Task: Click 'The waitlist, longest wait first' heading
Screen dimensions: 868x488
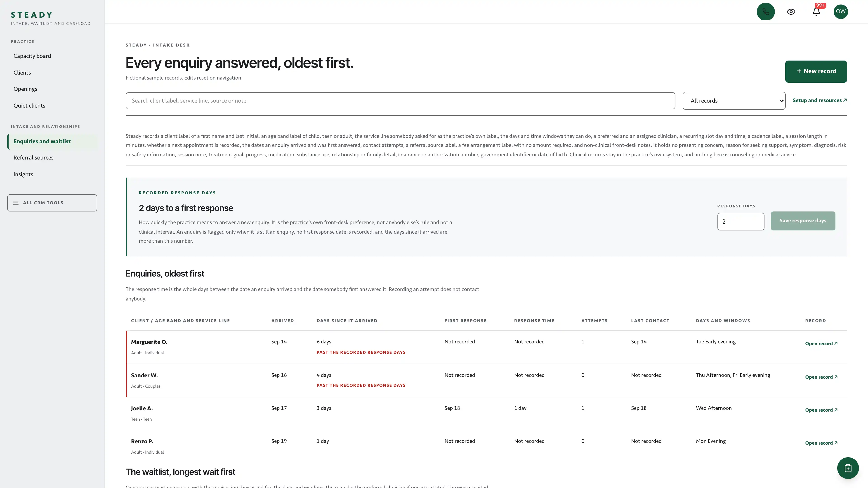Action: [180, 472]
